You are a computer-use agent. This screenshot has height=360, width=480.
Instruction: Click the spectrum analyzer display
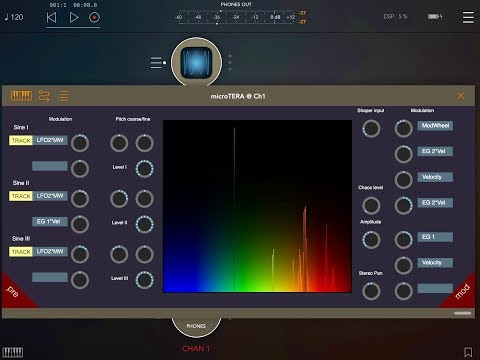[x=257, y=206]
